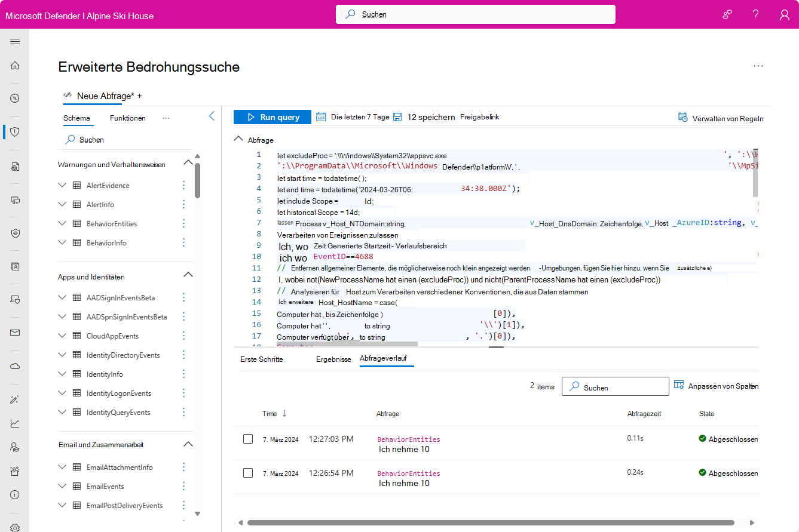Open the Email envelope icon in the sidebar
799x532 pixels.
[15, 333]
